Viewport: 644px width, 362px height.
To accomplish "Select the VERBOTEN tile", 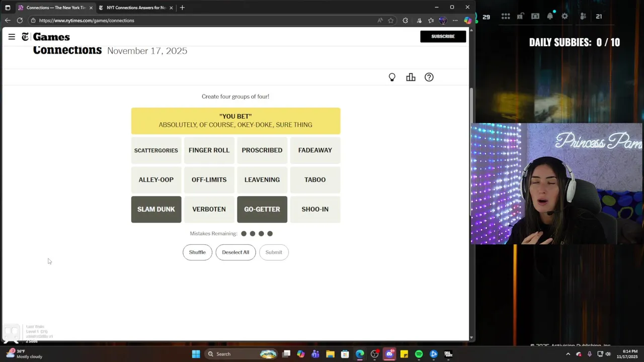I will [x=209, y=209].
